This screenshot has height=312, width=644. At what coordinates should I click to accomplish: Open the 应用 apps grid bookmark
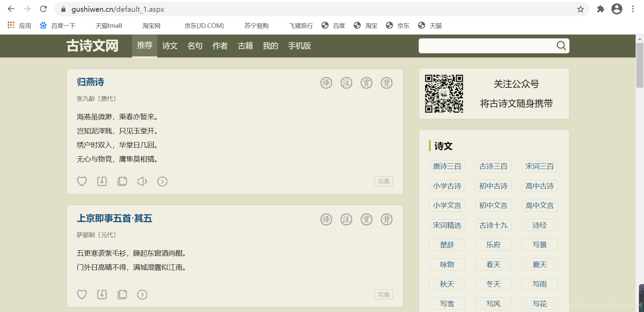click(19, 26)
